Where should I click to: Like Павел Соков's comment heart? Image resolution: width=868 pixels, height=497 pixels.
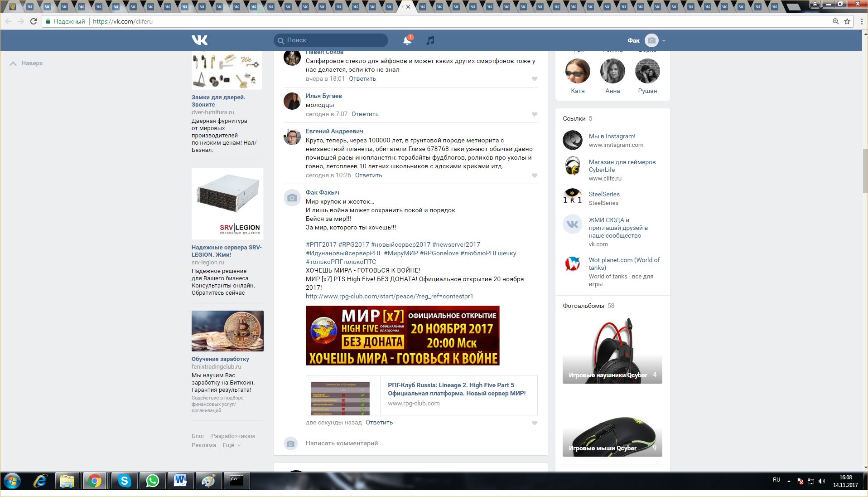535,79
